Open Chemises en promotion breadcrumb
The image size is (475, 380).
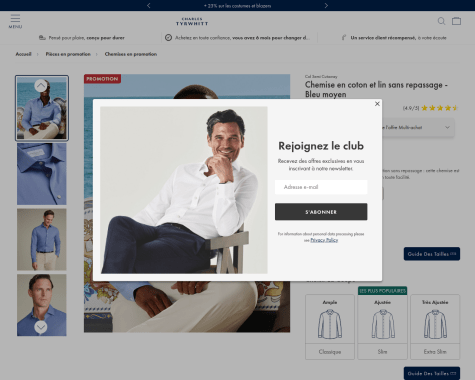pos(131,54)
